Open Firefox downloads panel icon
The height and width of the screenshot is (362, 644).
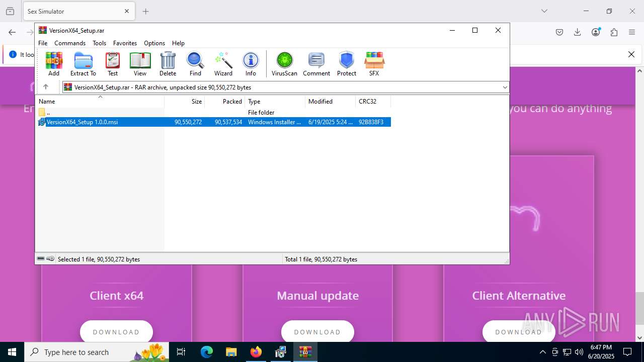(578, 32)
